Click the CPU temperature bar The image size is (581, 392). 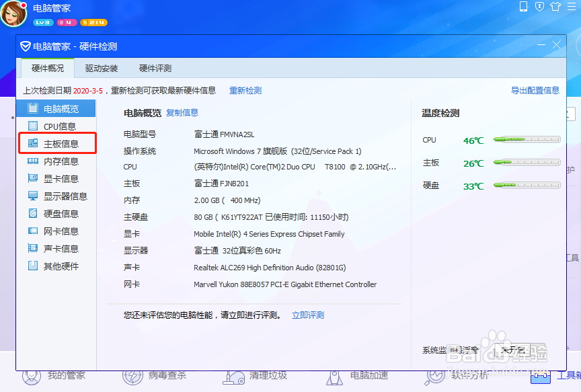coord(527,140)
